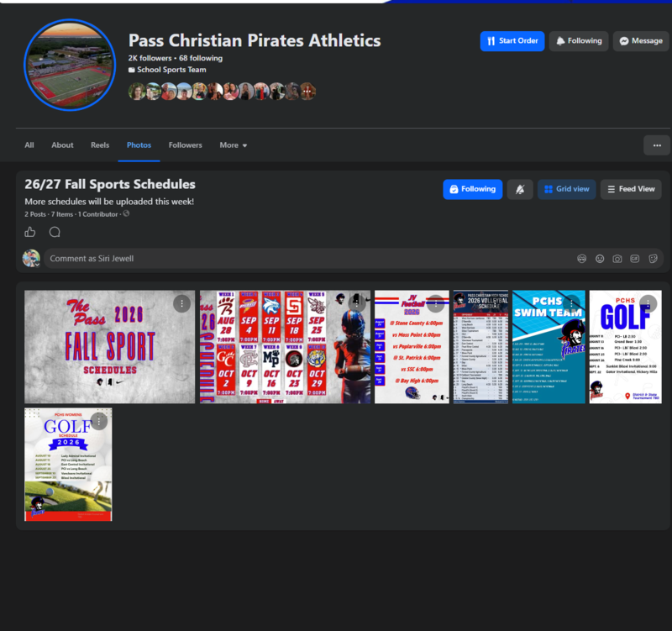
Task: Open the 2K followers link
Action: 150,58
